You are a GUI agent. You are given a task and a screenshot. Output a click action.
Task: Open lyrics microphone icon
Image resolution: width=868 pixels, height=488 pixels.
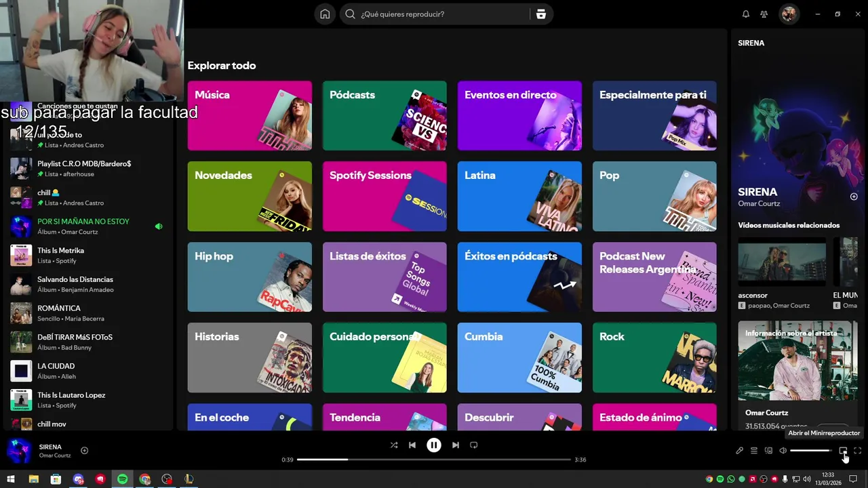click(x=740, y=451)
